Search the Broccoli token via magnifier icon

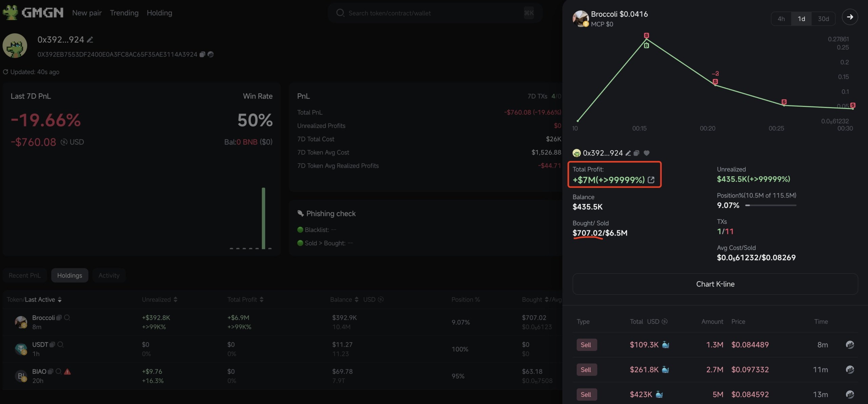tap(67, 318)
